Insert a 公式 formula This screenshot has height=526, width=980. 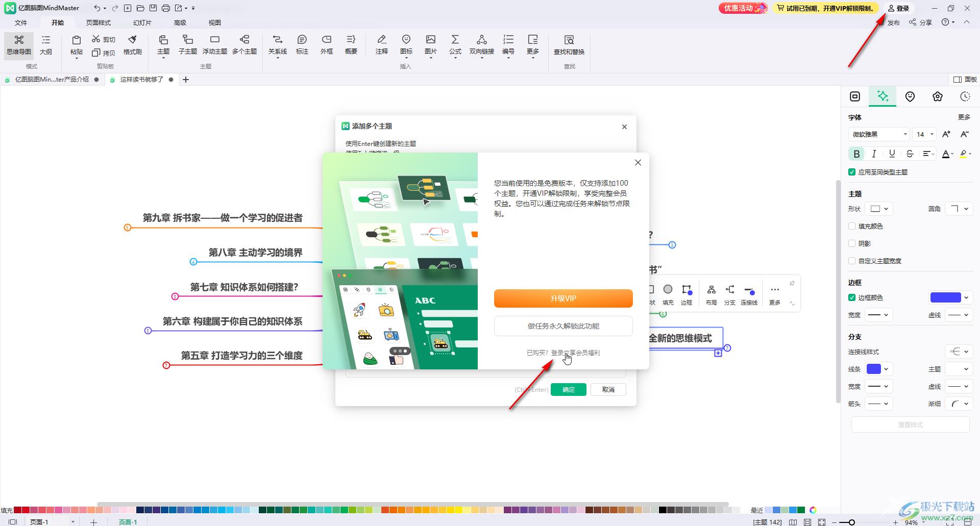(455, 45)
